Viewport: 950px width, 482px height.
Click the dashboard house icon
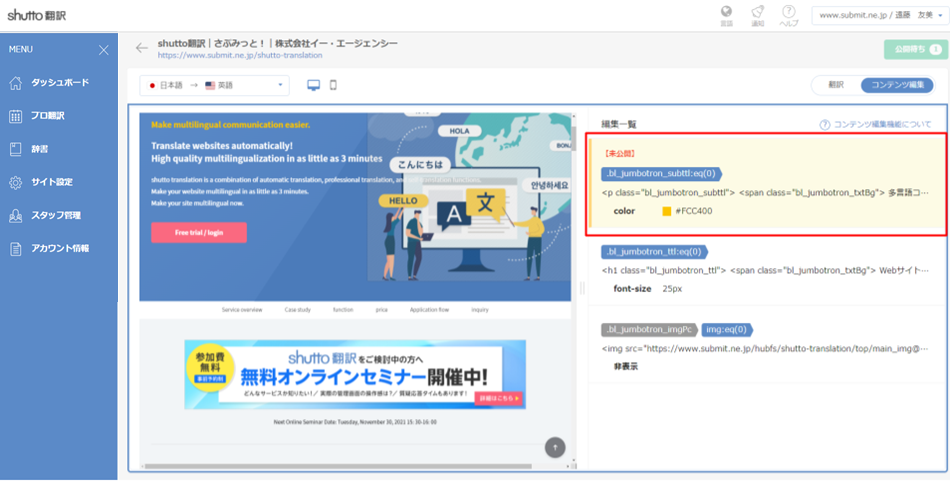coord(16,83)
